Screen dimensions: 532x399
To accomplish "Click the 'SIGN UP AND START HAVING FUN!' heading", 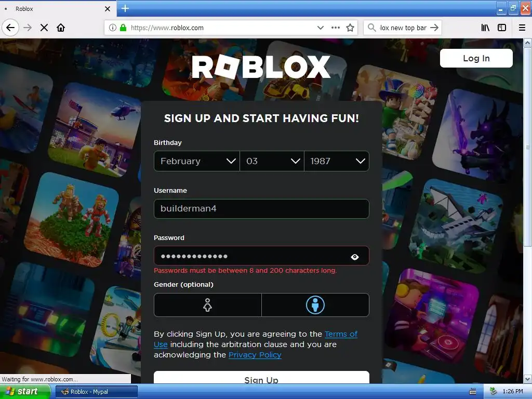I will pos(261,118).
